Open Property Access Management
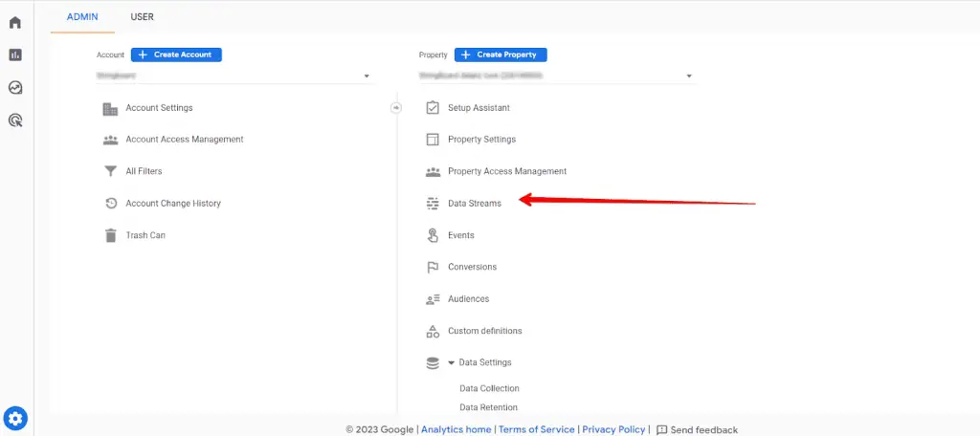Screen dimensions: 980x436 (x=507, y=171)
